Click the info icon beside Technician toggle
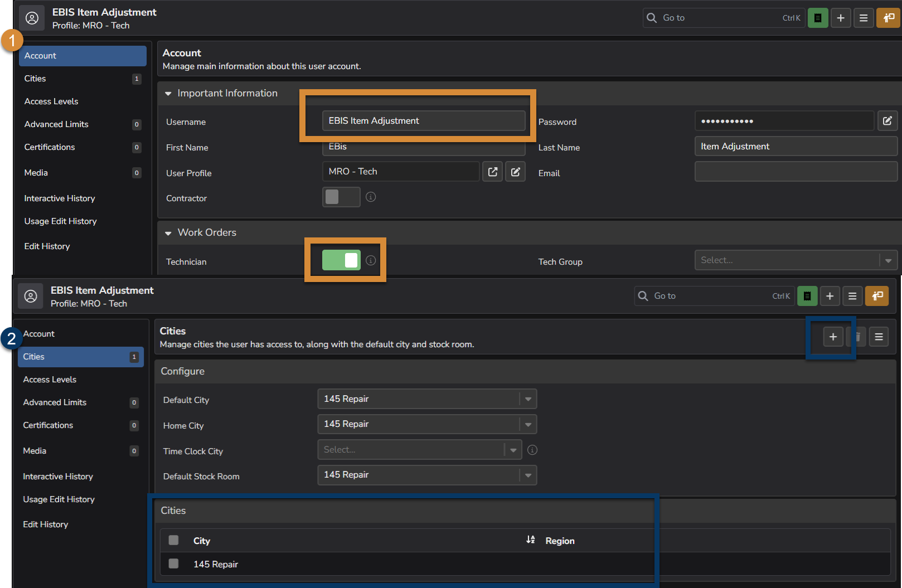 (371, 260)
